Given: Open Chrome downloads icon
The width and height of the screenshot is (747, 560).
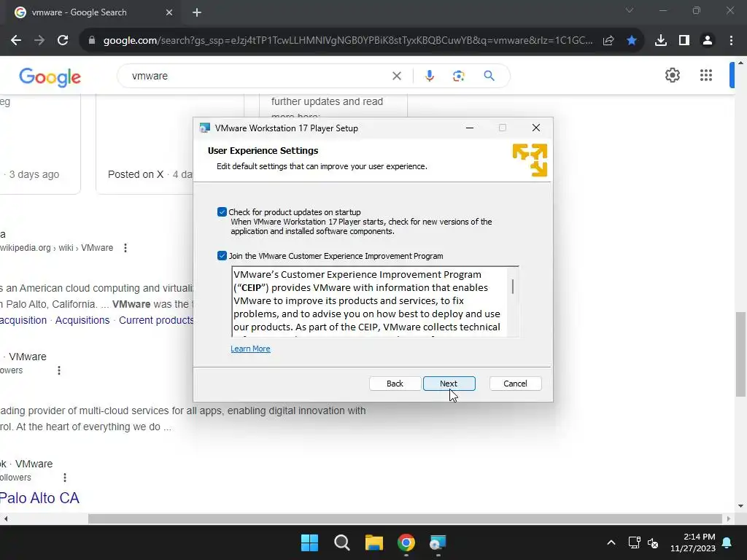Looking at the screenshot, I should tap(661, 41).
